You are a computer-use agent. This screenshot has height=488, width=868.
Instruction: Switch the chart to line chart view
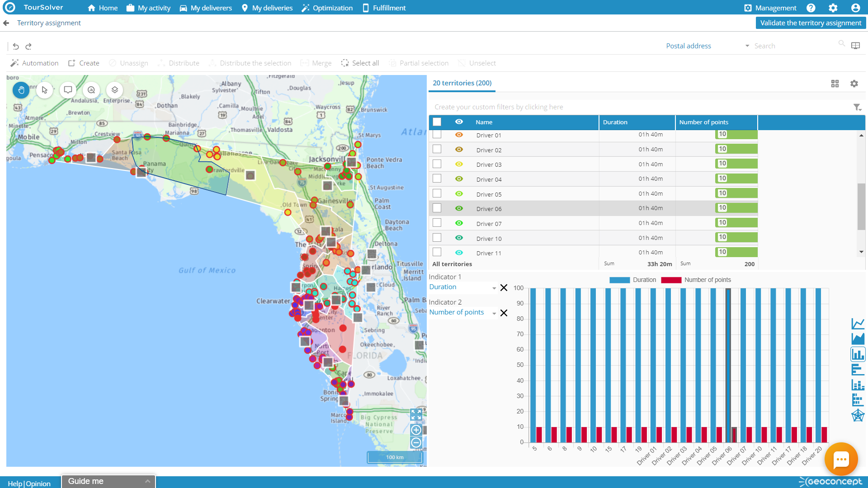click(x=858, y=323)
